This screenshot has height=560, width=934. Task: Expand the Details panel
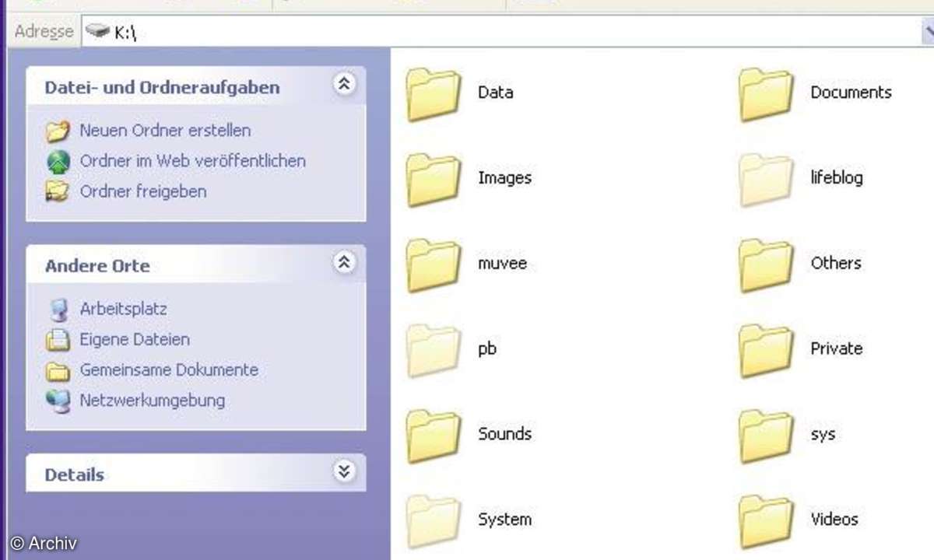[344, 471]
